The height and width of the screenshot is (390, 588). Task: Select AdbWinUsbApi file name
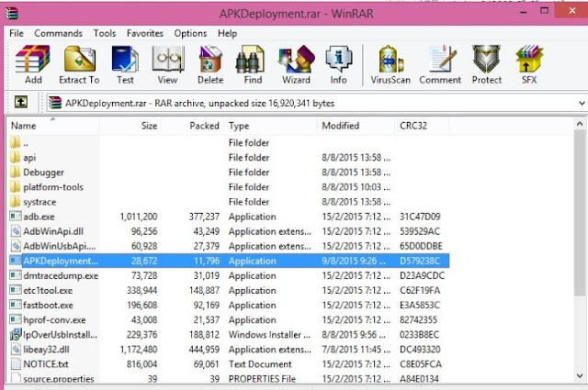tap(59, 246)
